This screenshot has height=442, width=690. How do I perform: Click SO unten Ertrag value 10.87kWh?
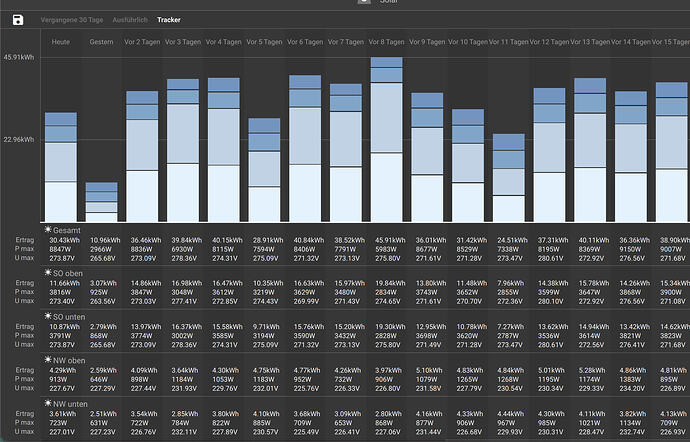(x=64, y=327)
